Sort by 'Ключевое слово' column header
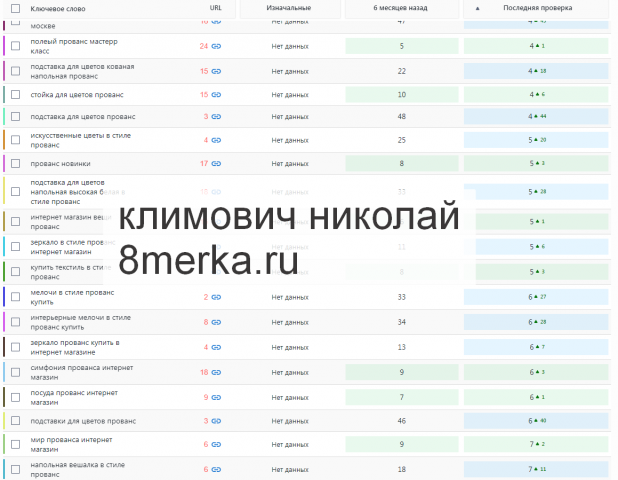 (58, 9)
